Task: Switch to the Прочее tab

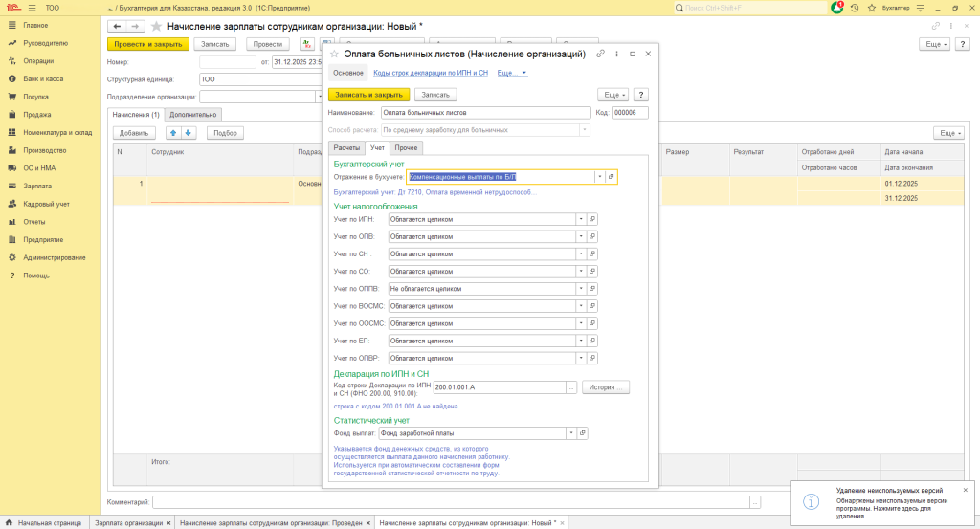Action: 406,147
